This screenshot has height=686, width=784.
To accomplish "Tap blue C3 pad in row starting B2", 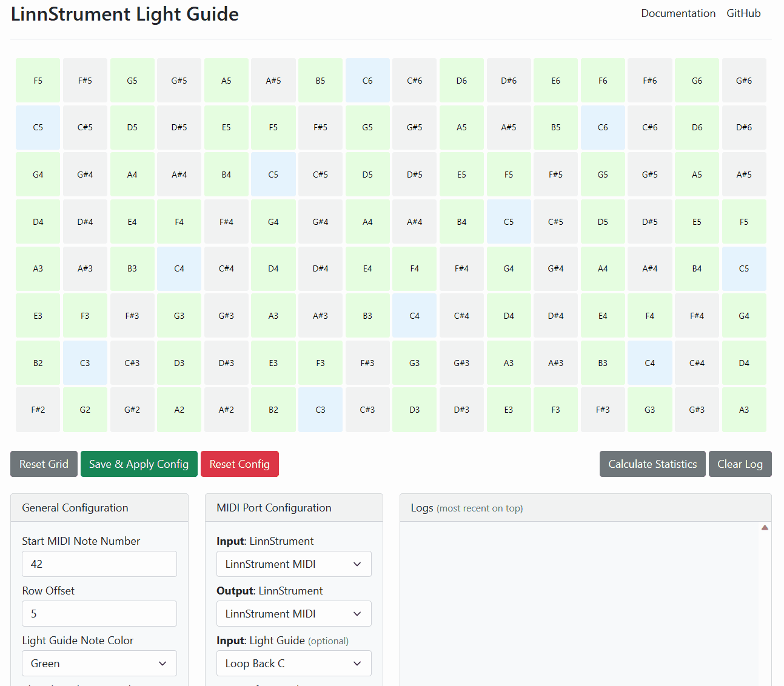I will point(85,363).
